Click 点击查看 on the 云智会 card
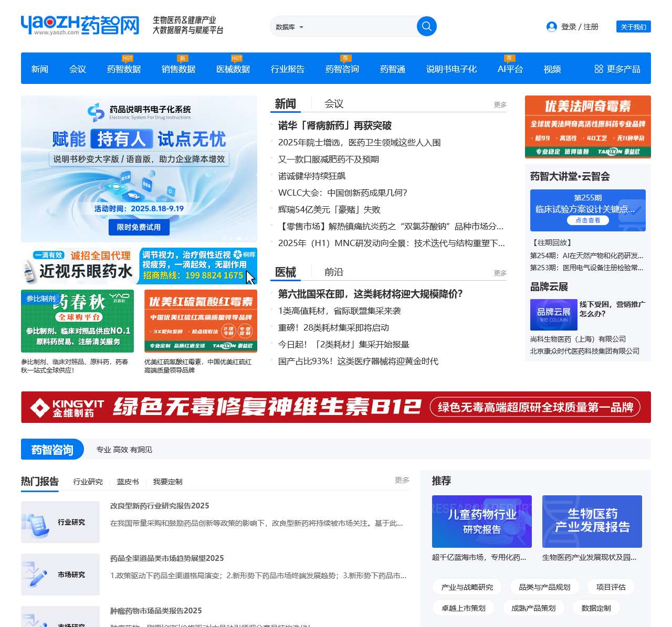This screenshot has width=672, height=627. click(589, 220)
